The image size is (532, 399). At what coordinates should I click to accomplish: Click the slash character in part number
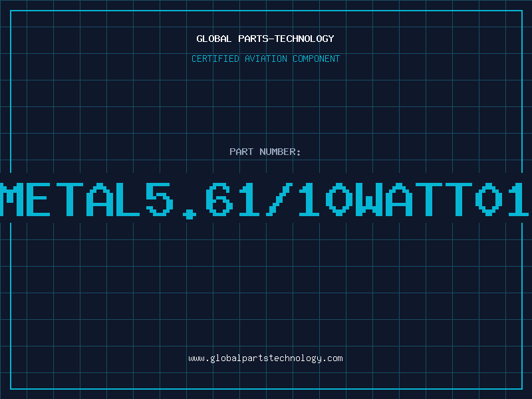coord(279,199)
